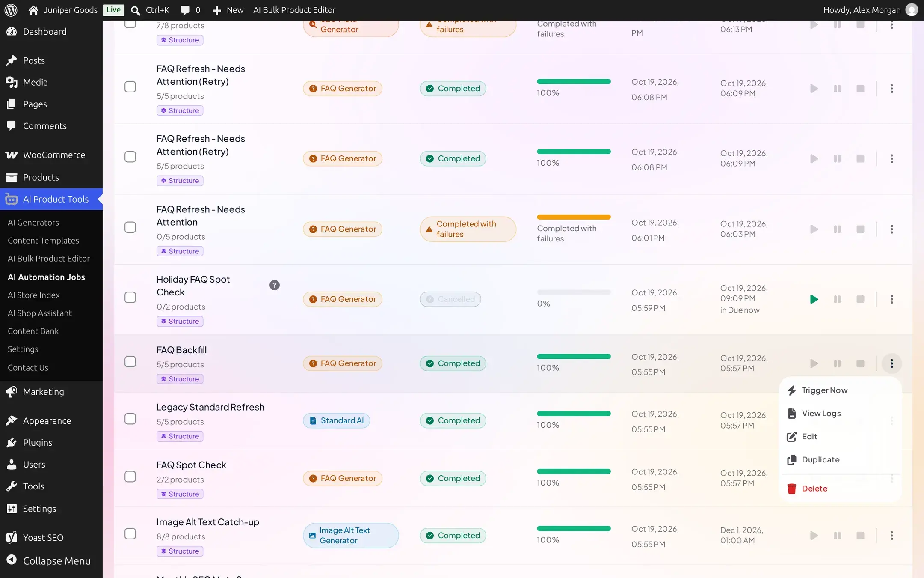The image size is (924, 578).
Task: Click the stop icon in the FAQ Refresh - Needs Attention 0/5 row
Action: (x=860, y=229)
